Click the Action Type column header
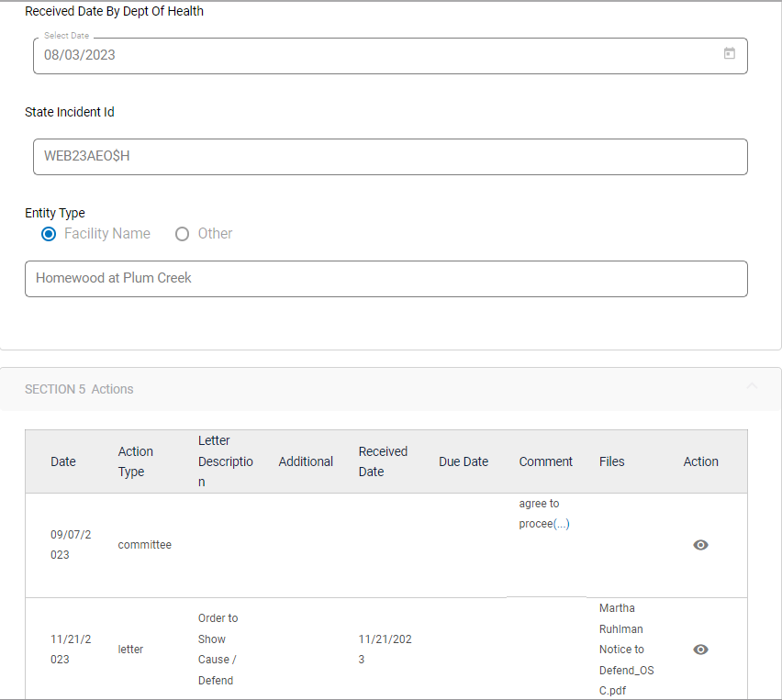 136,461
